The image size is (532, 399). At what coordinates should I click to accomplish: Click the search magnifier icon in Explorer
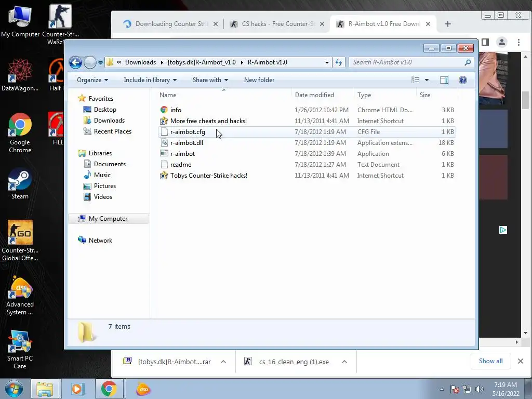pos(468,62)
